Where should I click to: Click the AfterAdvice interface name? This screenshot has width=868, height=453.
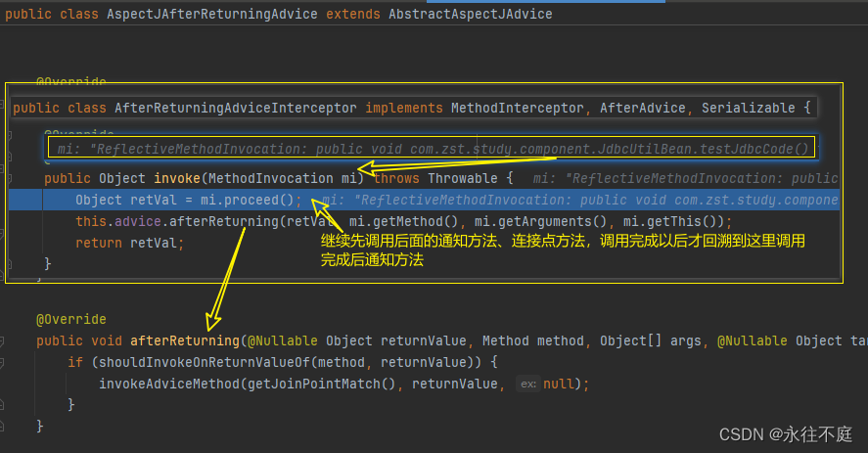coord(642,108)
